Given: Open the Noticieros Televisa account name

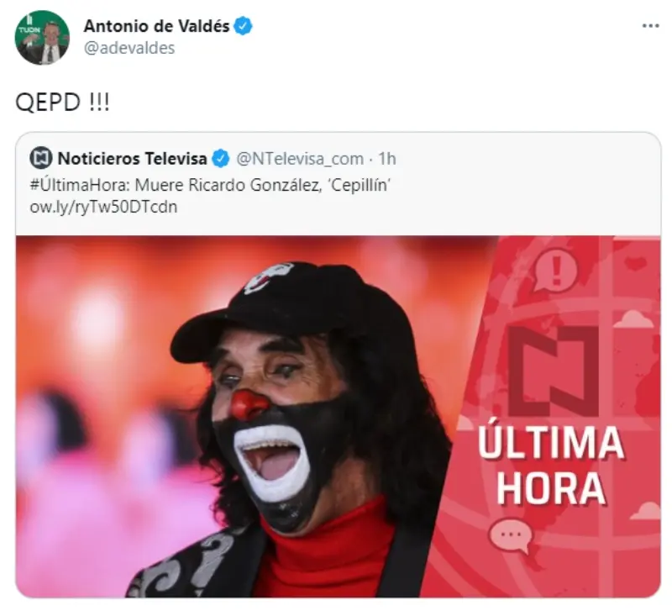Looking at the screenshot, I should click(x=132, y=159).
